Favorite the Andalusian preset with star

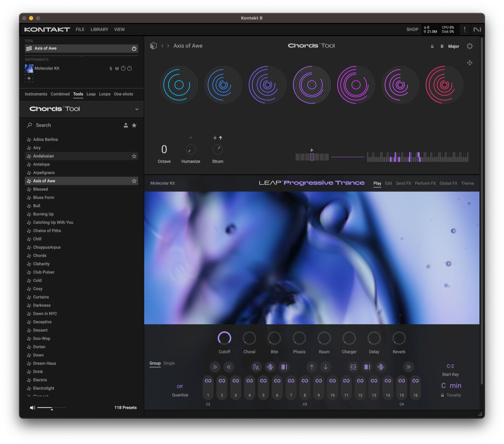pyautogui.click(x=134, y=156)
